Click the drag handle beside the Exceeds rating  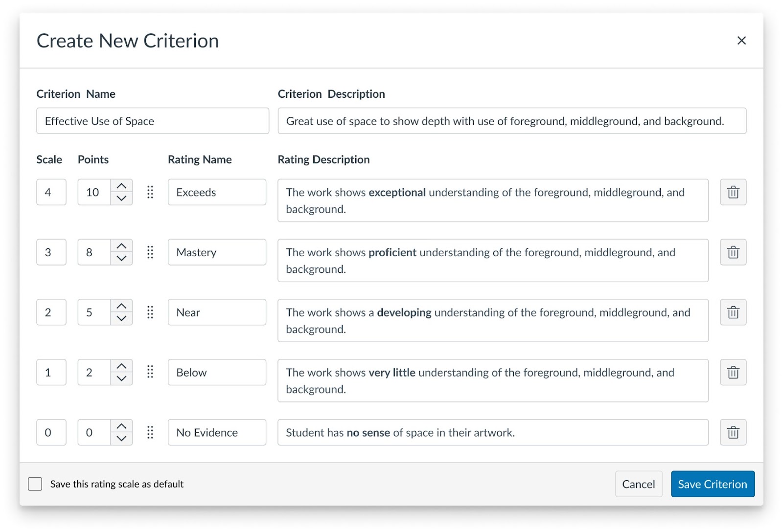pyautogui.click(x=150, y=192)
